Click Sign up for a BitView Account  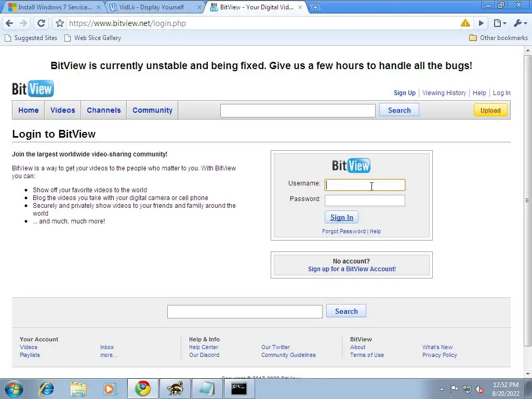click(x=352, y=269)
